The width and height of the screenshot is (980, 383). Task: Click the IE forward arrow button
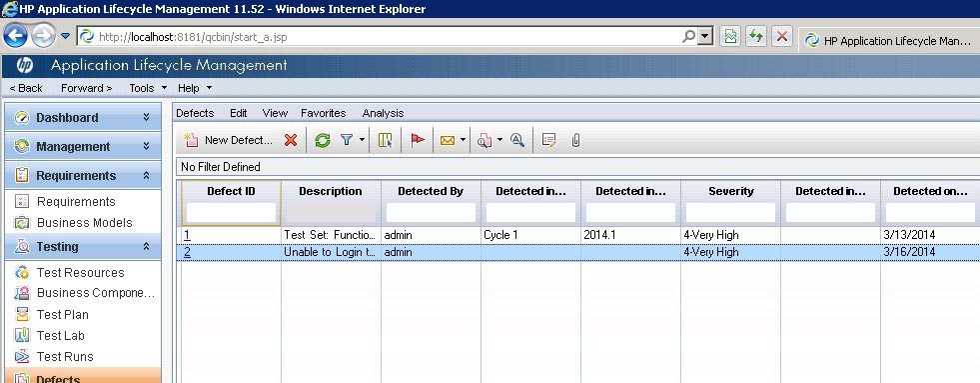coord(43,36)
